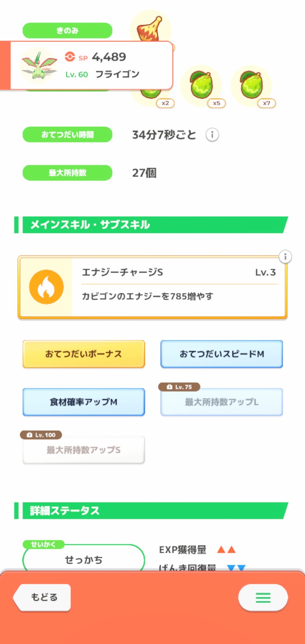Image resolution: width=305 pixels, height=644 pixels.
Task: Open main skill info icon
Action: pos(285,257)
